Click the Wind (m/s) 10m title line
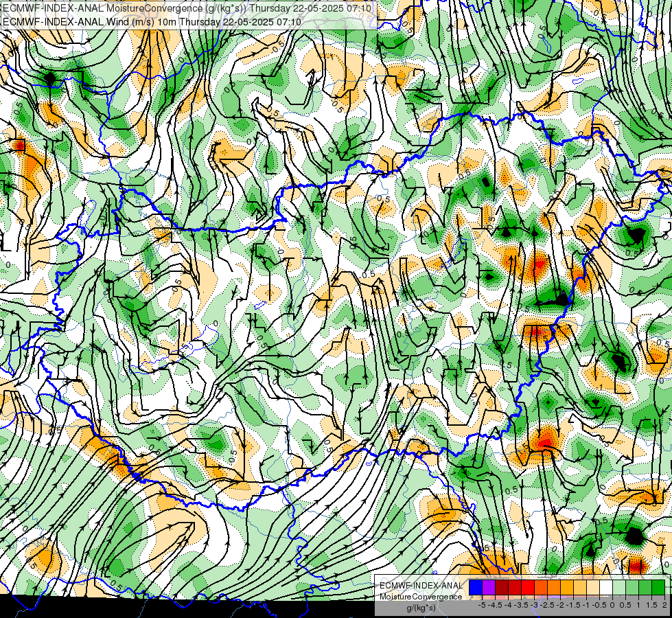This screenshot has height=618, width=672. pos(152,22)
